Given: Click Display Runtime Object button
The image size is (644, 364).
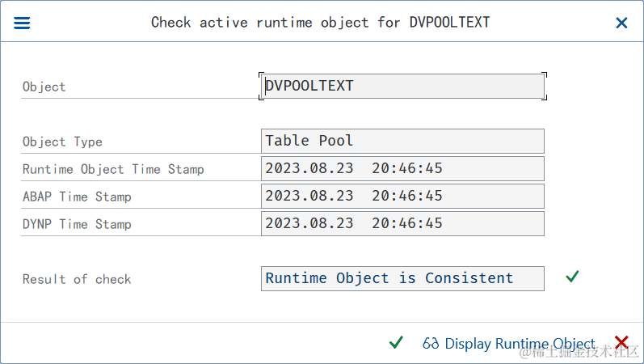Looking at the screenshot, I should (x=509, y=344).
